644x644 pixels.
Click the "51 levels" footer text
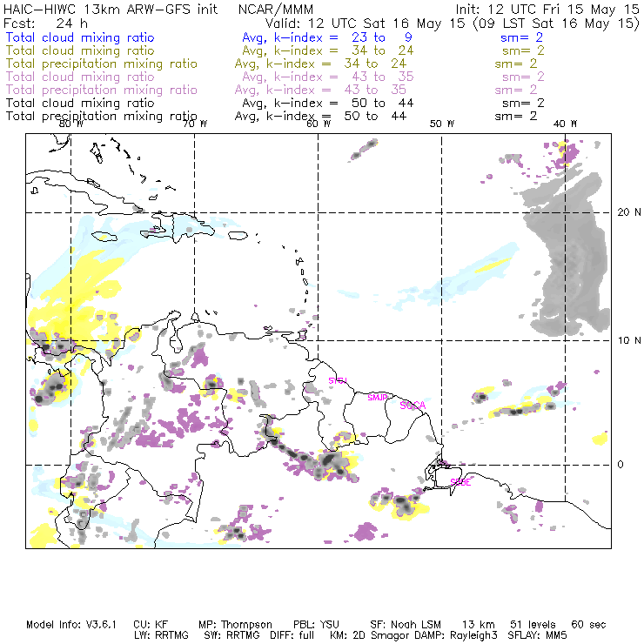click(533, 625)
